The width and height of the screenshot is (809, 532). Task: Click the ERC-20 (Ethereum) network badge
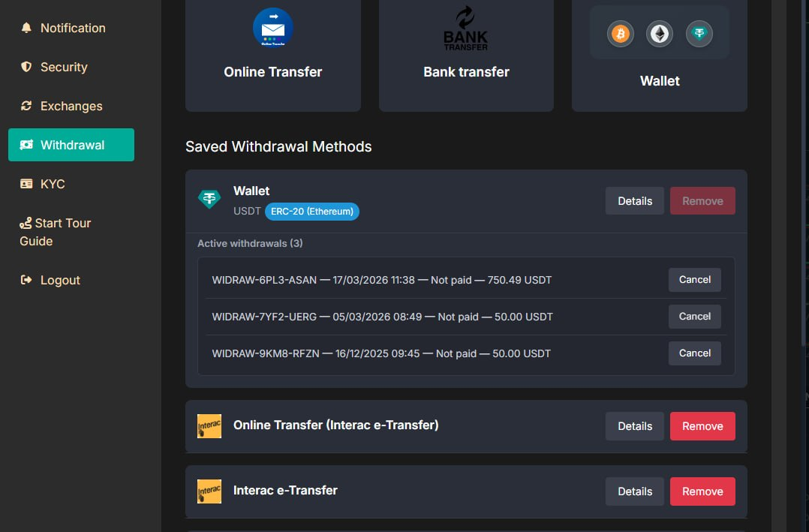click(311, 212)
